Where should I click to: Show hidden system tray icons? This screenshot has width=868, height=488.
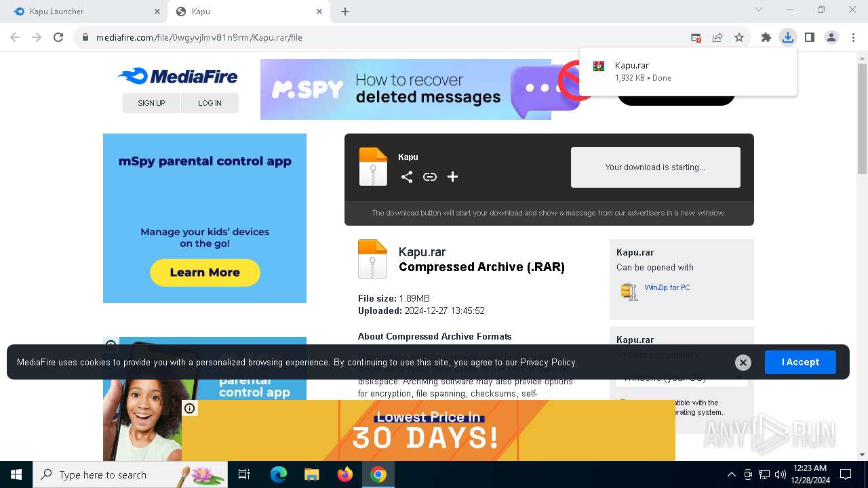[x=731, y=474]
